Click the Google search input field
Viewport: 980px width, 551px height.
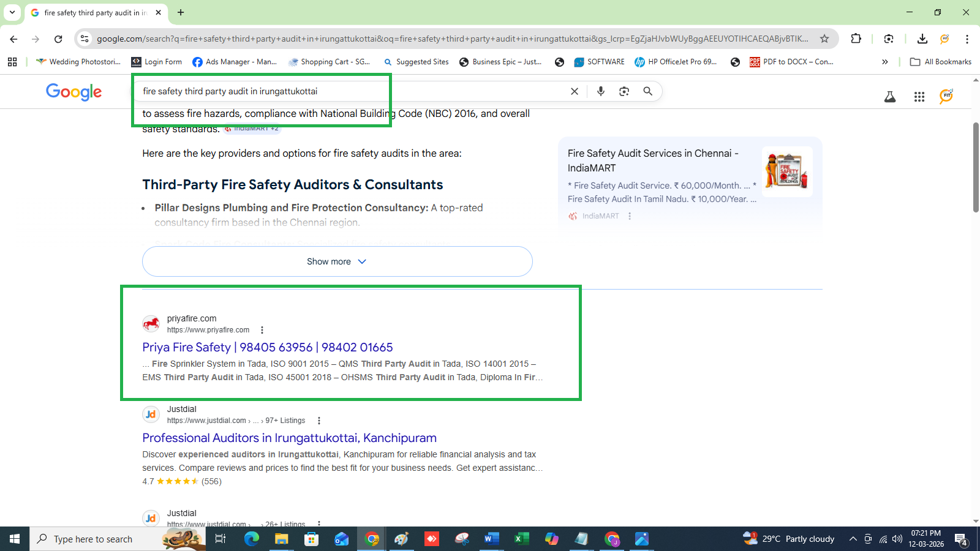click(349, 91)
